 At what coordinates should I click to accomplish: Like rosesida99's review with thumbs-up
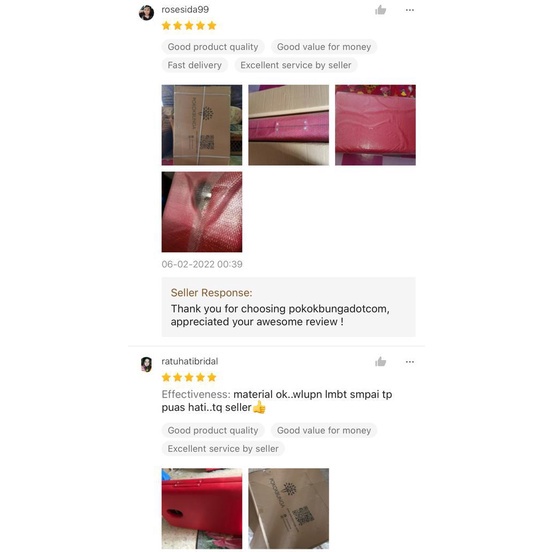pyautogui.click(x=380, y=10)
